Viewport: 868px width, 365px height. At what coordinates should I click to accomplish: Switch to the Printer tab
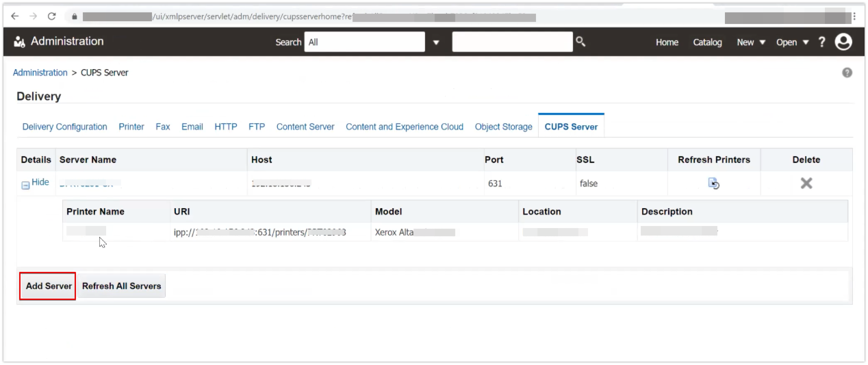click(131, 127)
